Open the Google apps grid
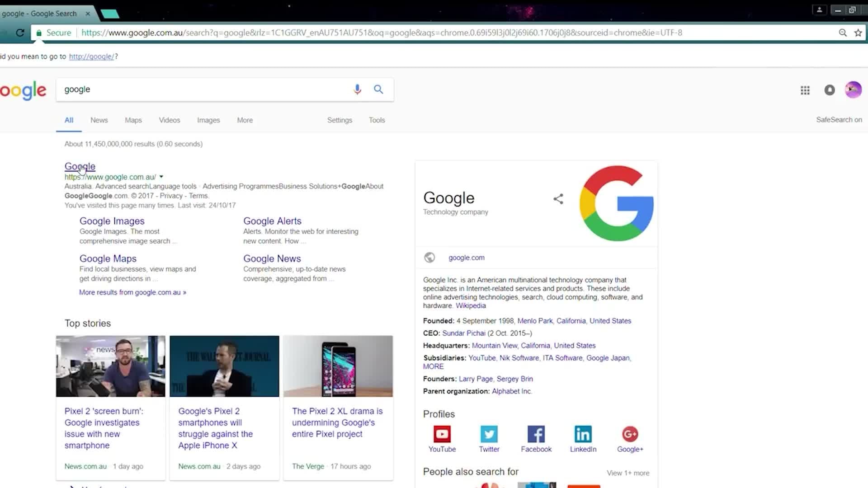Viewport: 868px width, 488px height. (x=805, y=90)
